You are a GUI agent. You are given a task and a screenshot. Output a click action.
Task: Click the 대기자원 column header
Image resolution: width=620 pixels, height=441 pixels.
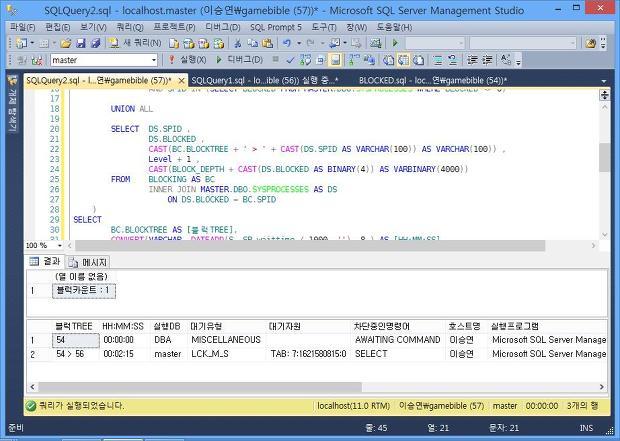(308, 326)
